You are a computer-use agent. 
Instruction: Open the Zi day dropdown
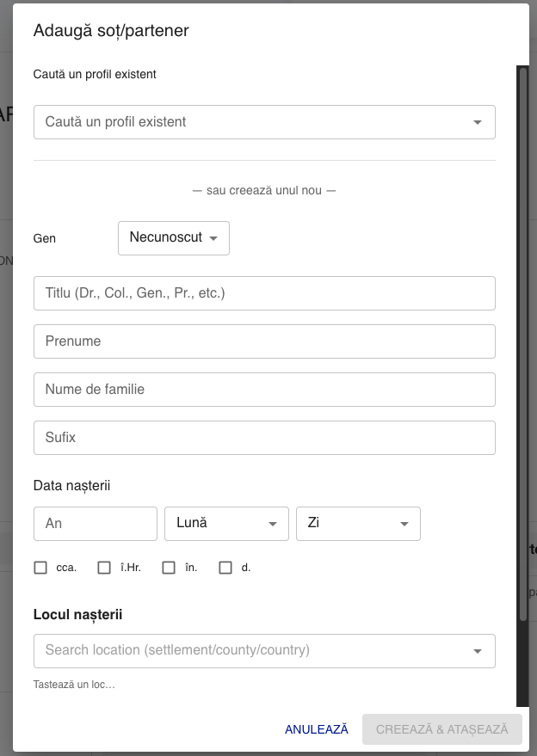pos(358,523)
